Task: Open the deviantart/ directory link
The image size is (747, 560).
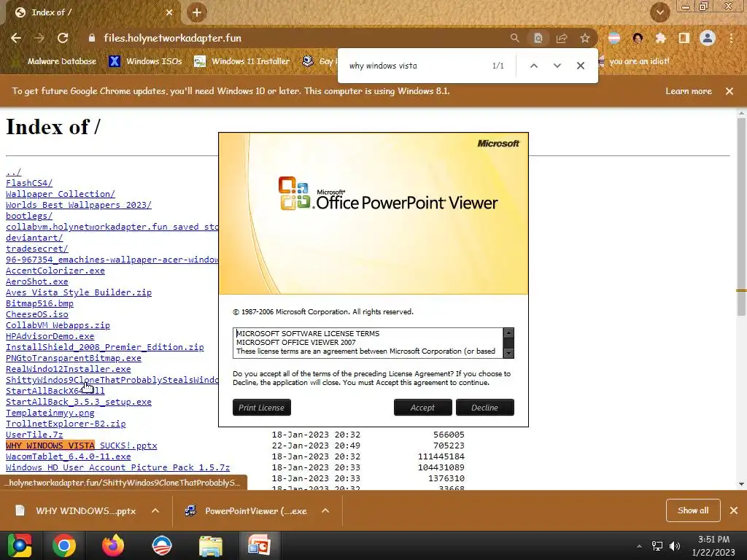Action: coord(34,238)
